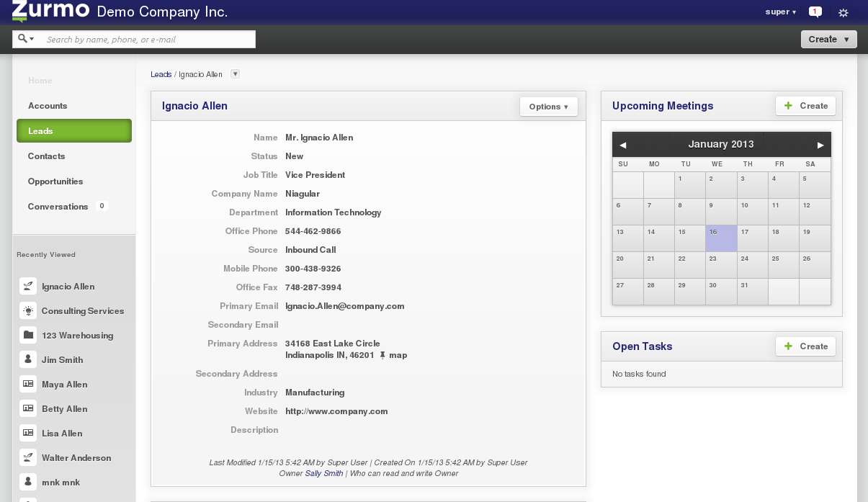Image resolution: width=868 pixels, height=502 pixels.
Task: Click the Job Title value Vice President
Action: pyautogui.click(x=315, y=175)
